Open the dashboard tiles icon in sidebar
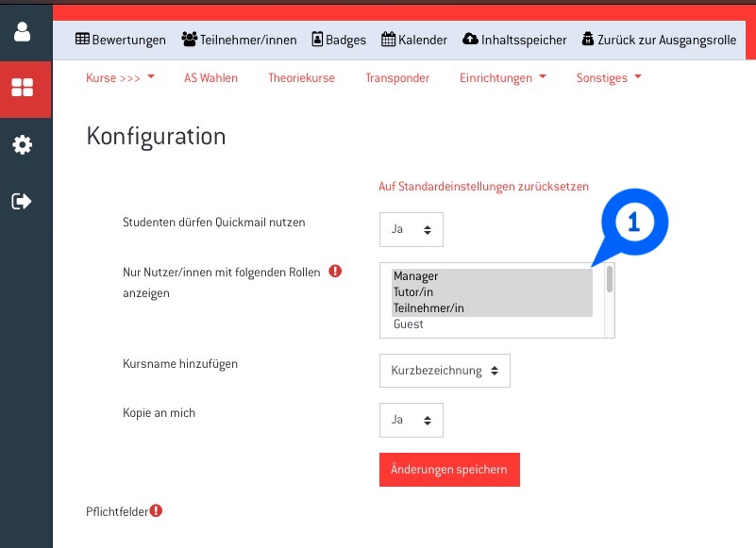Image resolution: width=756 pixels, height=548 pixels. point(22,89)
